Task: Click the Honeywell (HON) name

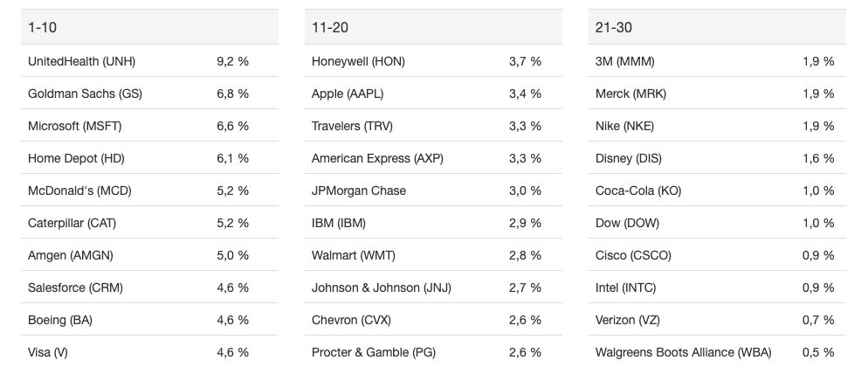Action: click(x=358, y=61)
